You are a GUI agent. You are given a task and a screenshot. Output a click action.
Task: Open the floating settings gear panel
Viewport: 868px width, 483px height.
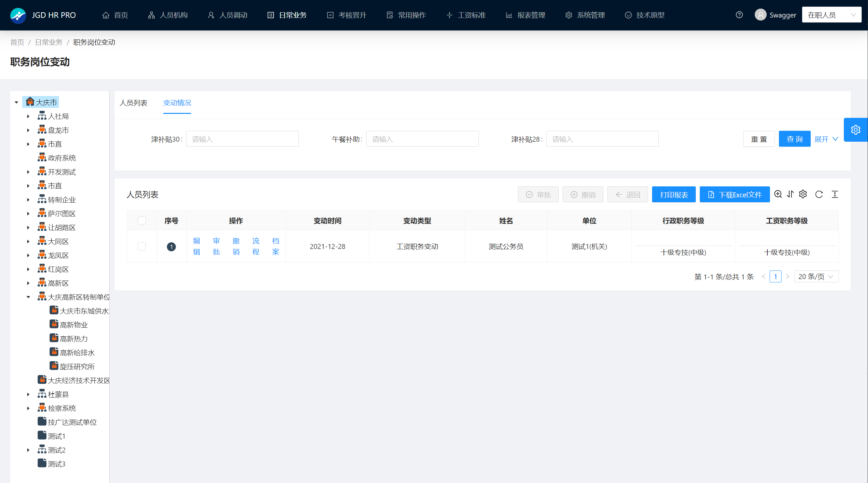click(855, 130)
